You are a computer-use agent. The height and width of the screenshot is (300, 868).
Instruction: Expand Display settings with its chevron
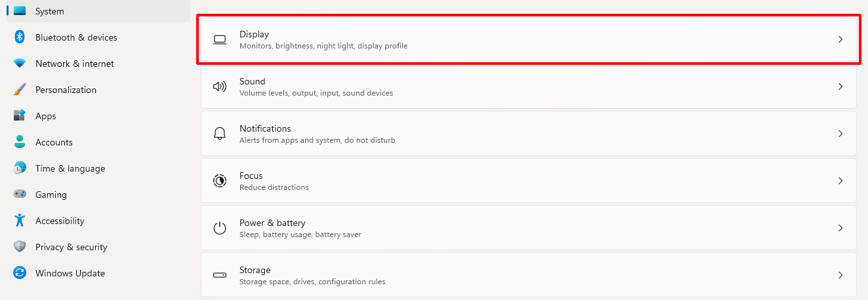point(840,39)
